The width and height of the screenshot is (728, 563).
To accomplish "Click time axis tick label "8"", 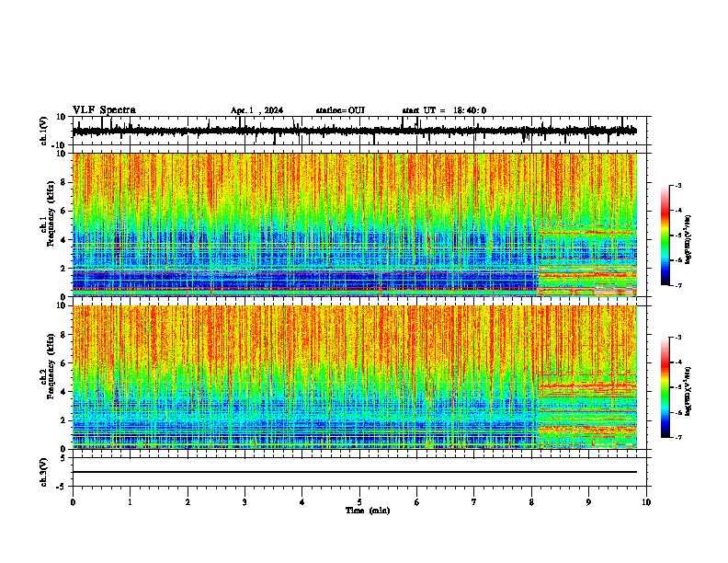I will (x=531, y=502).
